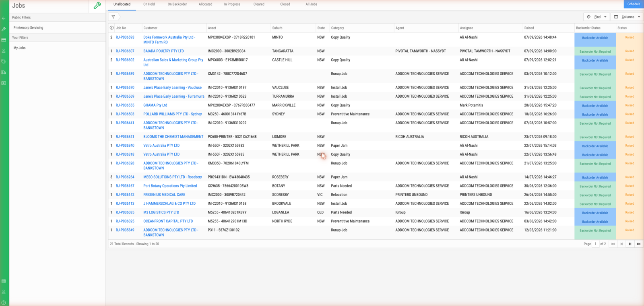Sort by the Job No column header
The height and width of the screenshot is (306, 644).
tap(121, 28)
